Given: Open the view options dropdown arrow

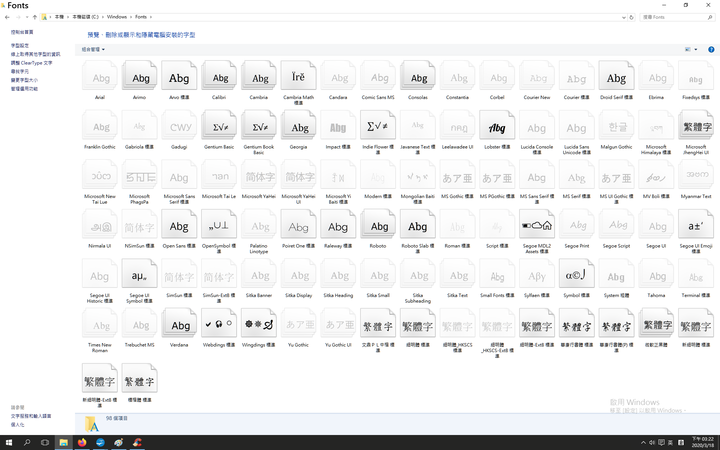Looking at the screenshot, I should tap(696, 49).
